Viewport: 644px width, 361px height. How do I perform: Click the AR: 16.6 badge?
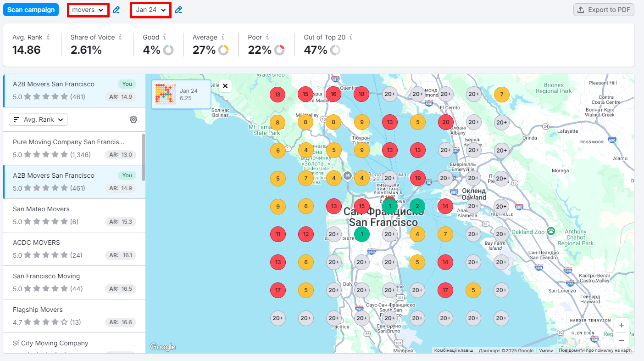[121, 322]
